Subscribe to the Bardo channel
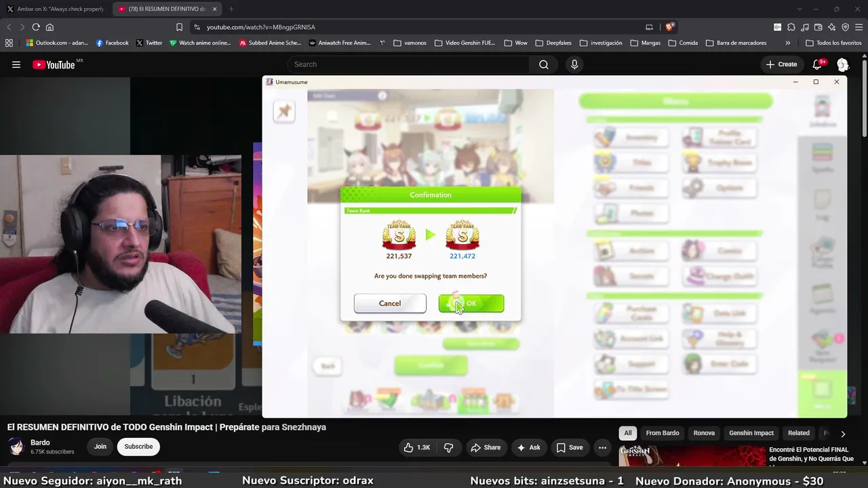 pos(138,447)
